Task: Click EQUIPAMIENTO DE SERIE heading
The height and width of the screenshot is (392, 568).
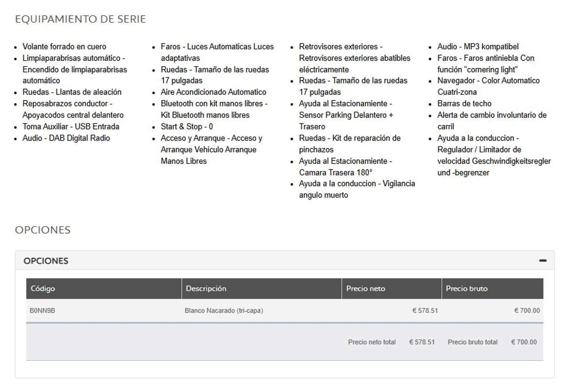Action: 80,20
